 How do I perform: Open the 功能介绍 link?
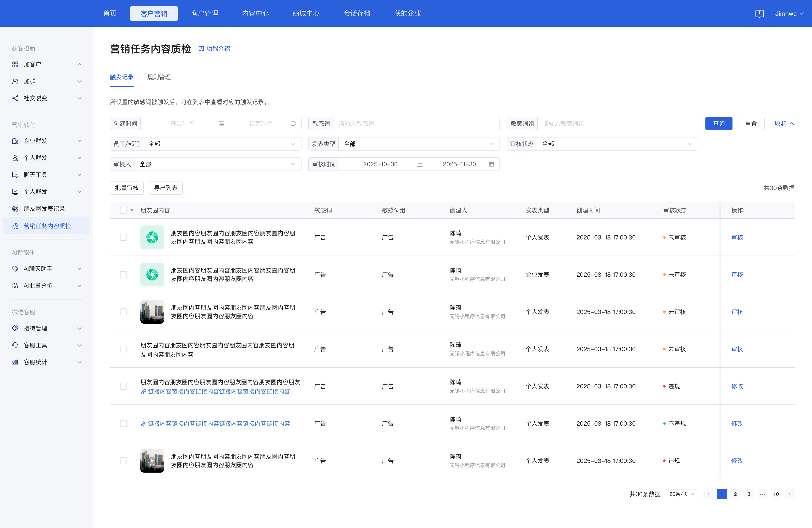pyautogui.click(x=214, y=49)
